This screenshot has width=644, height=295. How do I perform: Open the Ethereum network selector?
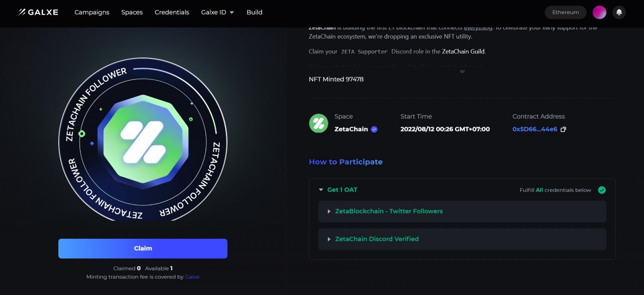pyautogui.click(x=566, y=12)
